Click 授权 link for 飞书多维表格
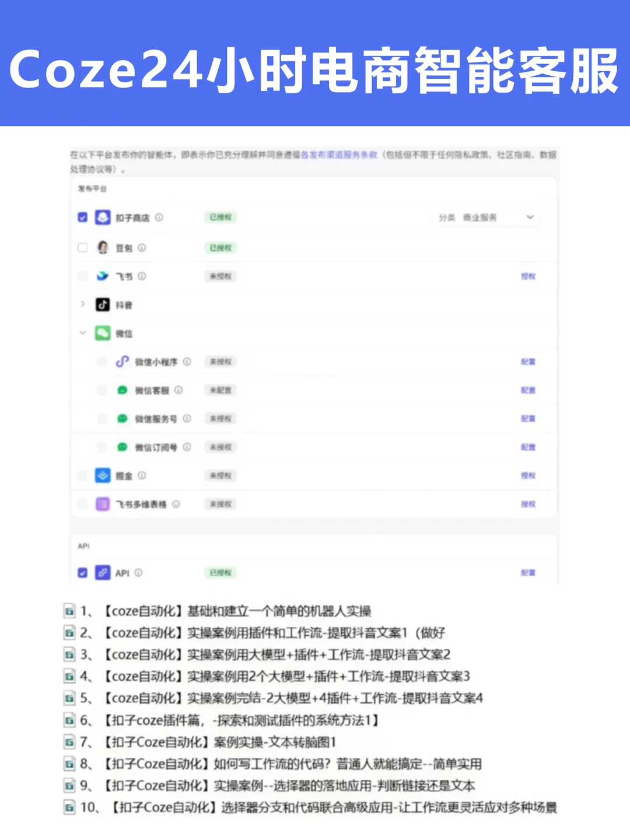The height and width of the screenshot is (840, 630). tap(528, 504)
